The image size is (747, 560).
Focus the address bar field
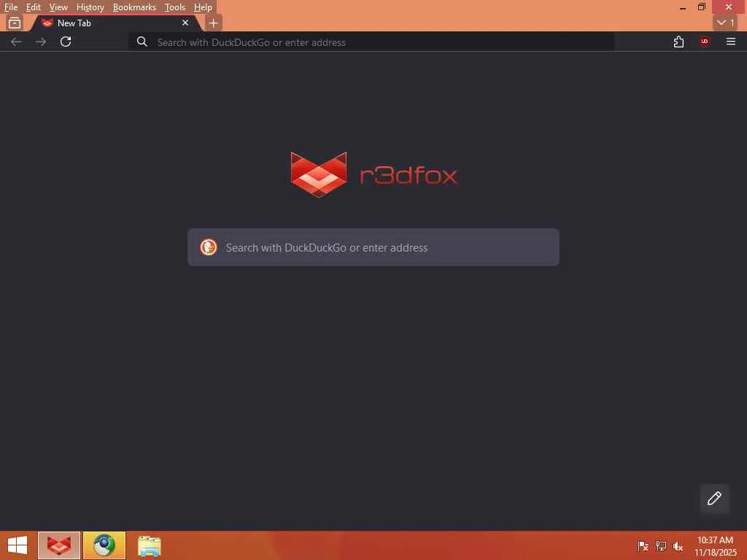click(x=371, y=42)
